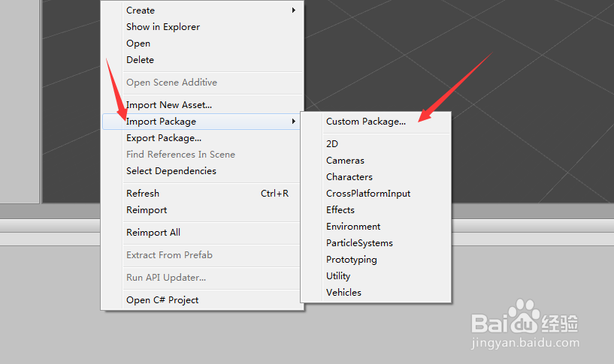Import the CrossPlatformInput package
The height and width of the screenshot is (364, 614).
coord(376,194)
